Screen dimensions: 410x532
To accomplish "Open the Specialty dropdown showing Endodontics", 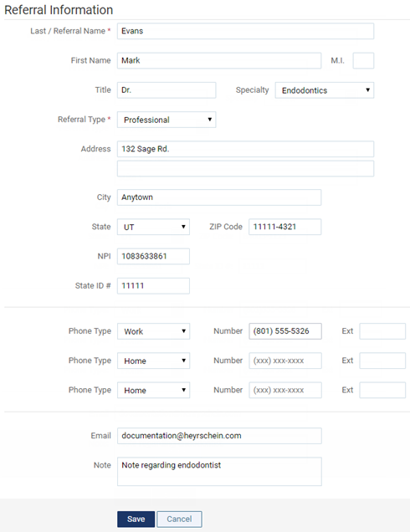I will (x=325, y=90).
